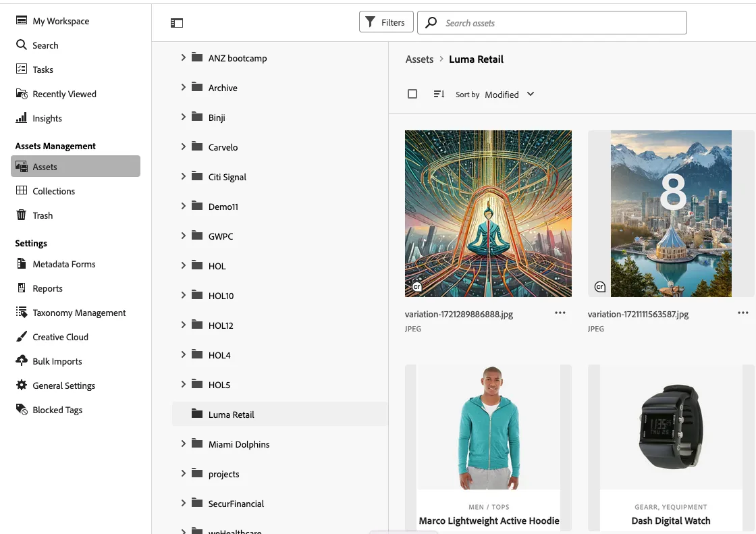Screen dimensions: 756x534
Task: Open more actions for variation-1721289886888.jpg
Action: pyautogui.click(x=560, y=313)
